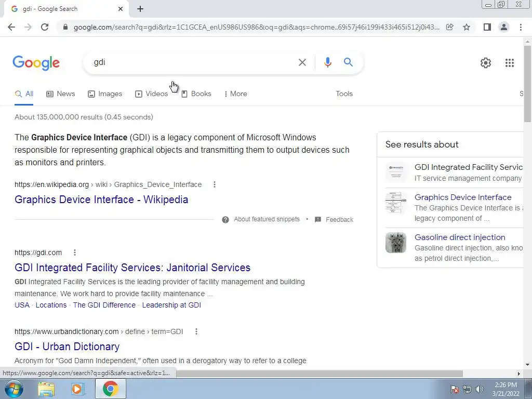Open a new browser tab

[140, 9]
